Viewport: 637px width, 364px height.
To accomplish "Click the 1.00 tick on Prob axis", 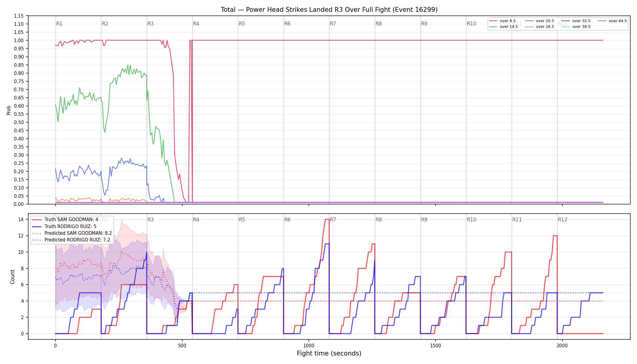I will [x=19, y=40].
